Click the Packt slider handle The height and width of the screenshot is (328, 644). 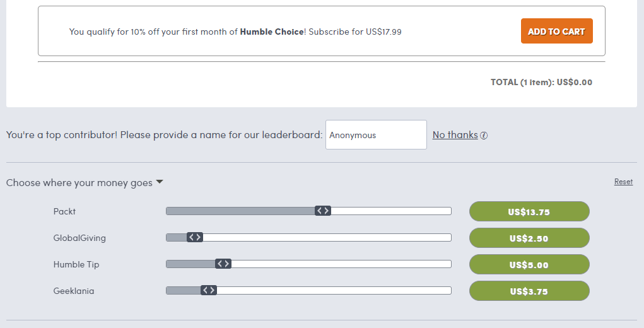click(x=323, y=211)
